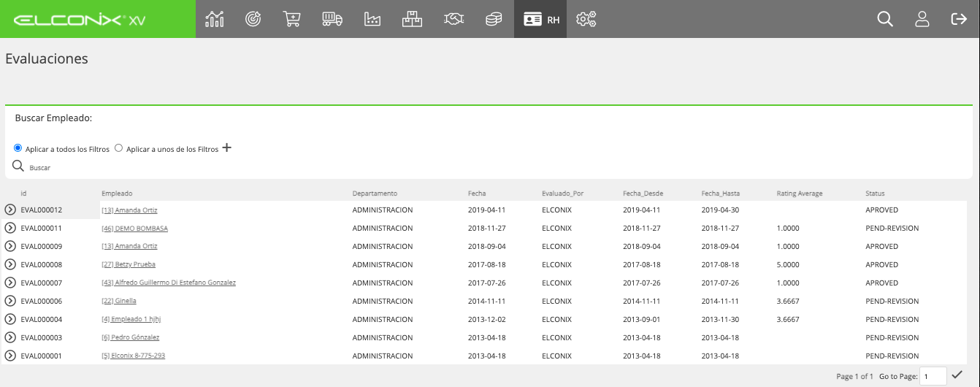Screen dimensions: 980x387
Task: Open the shopping cart purchases icon
Action: point(292,19)
